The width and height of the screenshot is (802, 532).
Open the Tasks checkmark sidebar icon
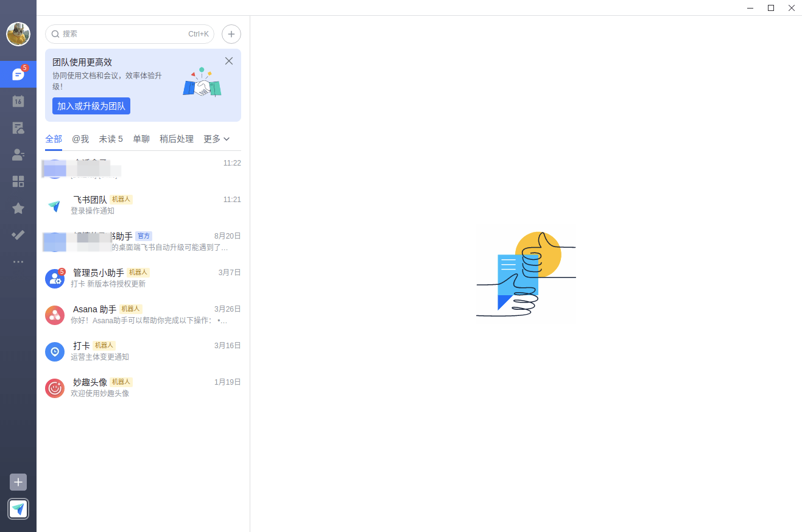pyautogui.click(x=18, y=235)
